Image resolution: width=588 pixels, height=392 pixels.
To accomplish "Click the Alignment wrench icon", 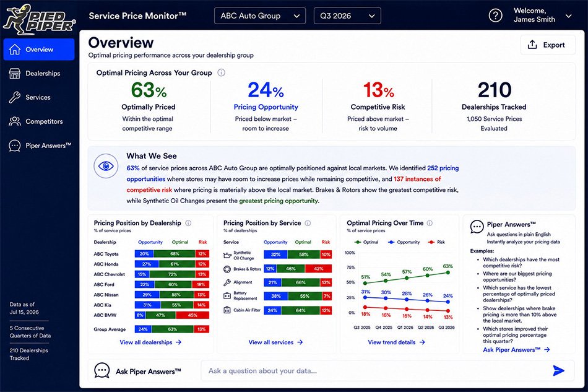I will (x=227, y=282).
